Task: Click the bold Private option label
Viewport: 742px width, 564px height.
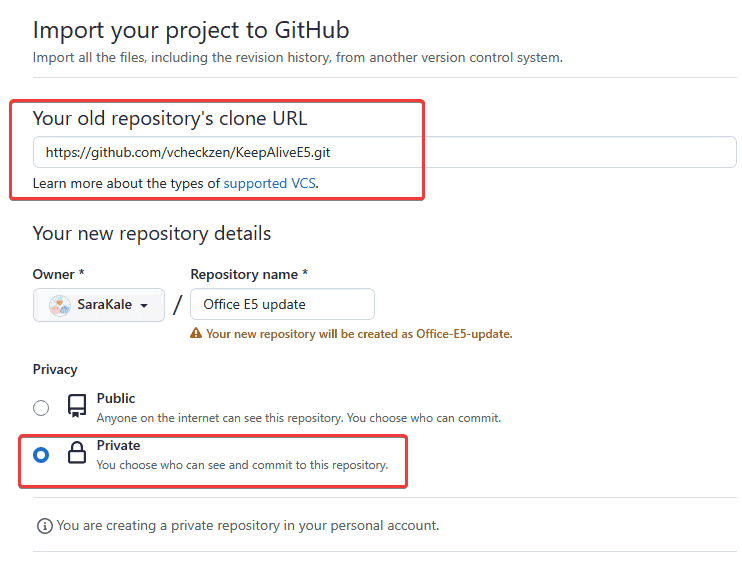Action: click(x=118, y=446)
